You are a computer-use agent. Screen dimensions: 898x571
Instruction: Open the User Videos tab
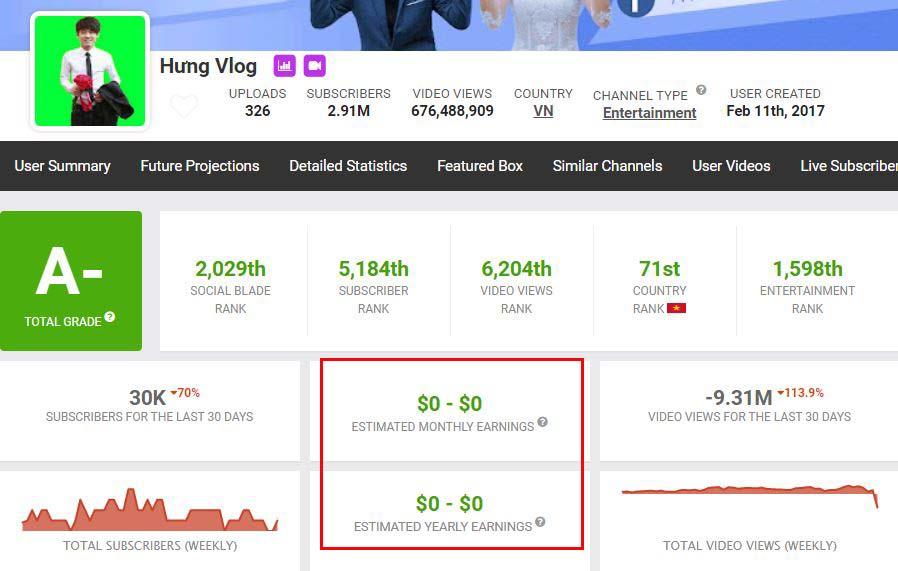click(x=731, y=166)
